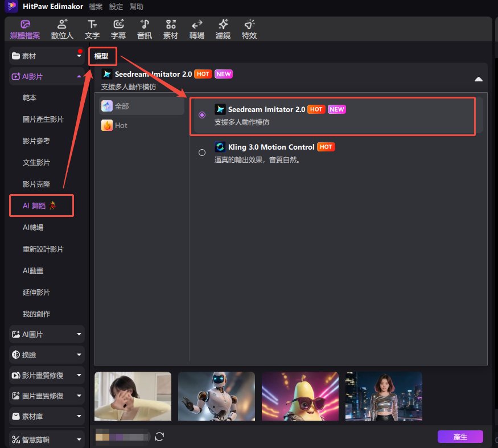Click the 模型 model label
The image size is (498, 448).
101,56
